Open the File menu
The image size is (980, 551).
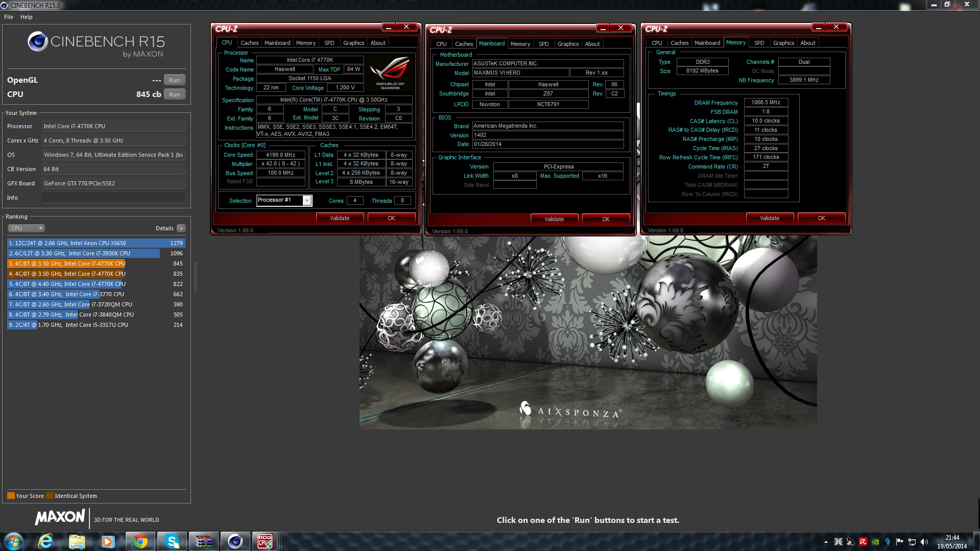click(9, 17)
